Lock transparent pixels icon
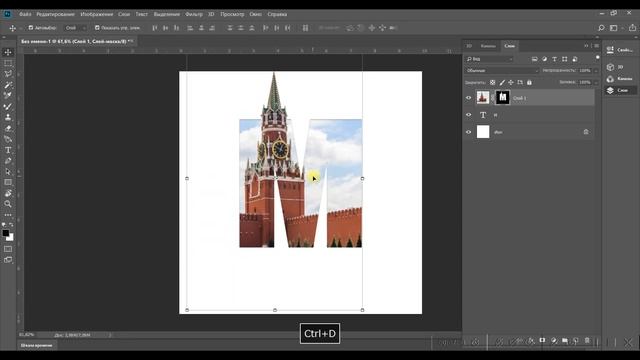This screenshot has width=640, height=360. pyautogui.click(x=493, y=82)
